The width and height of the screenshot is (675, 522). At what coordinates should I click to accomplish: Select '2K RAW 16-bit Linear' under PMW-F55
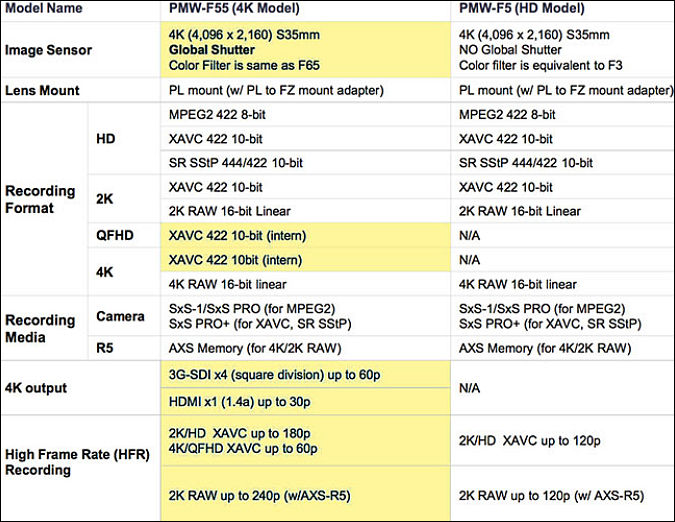[x=229, y=211]
